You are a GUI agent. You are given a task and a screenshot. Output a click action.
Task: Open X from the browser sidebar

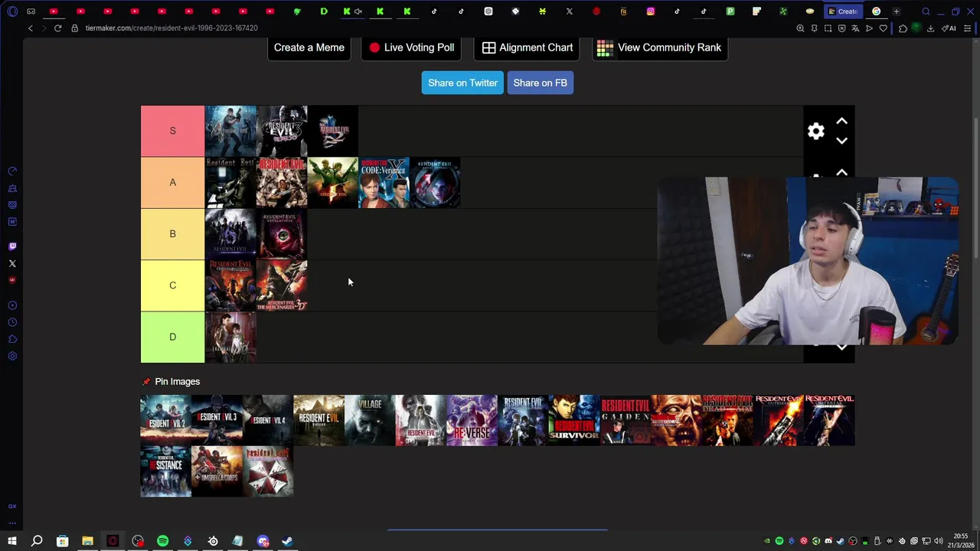click(x=12, y=263)
